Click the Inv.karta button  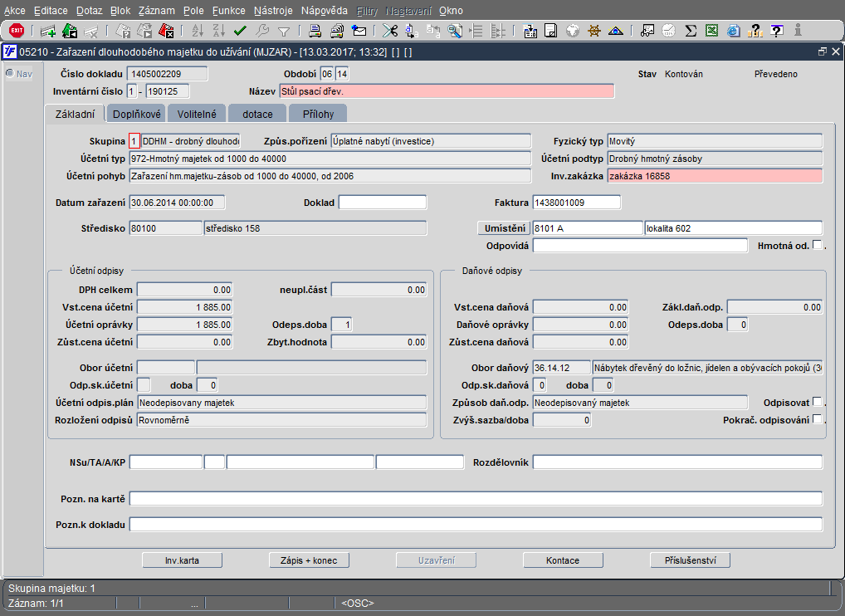[182, 560]
